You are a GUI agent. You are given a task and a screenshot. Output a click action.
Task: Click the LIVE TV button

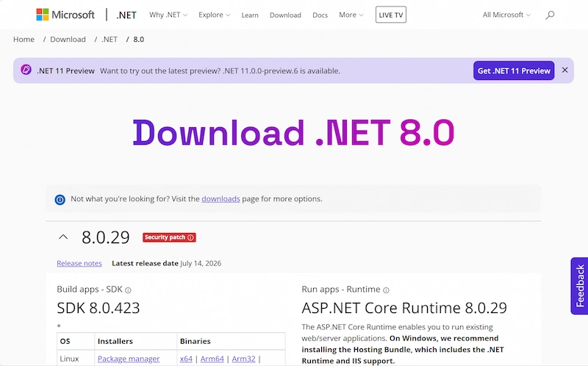391,15
